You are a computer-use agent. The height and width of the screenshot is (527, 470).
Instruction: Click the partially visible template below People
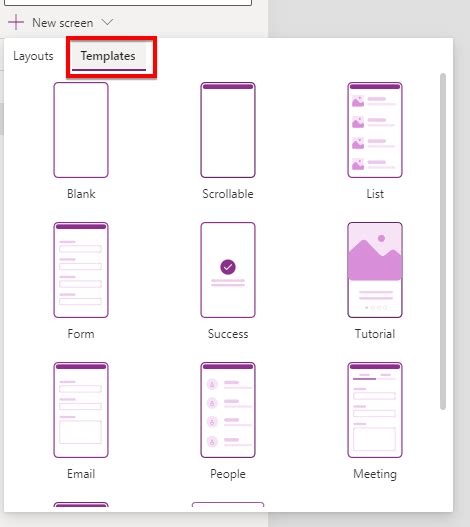(228, 504)
